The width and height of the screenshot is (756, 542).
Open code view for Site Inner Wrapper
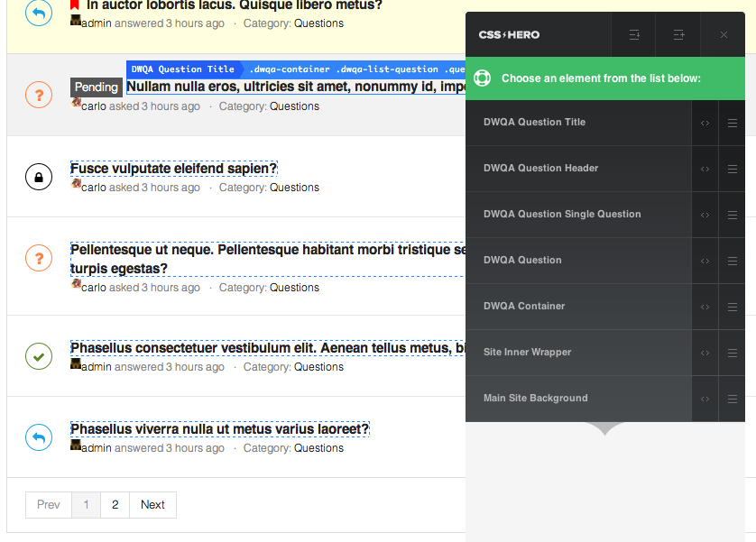click(x=705, y=353)
